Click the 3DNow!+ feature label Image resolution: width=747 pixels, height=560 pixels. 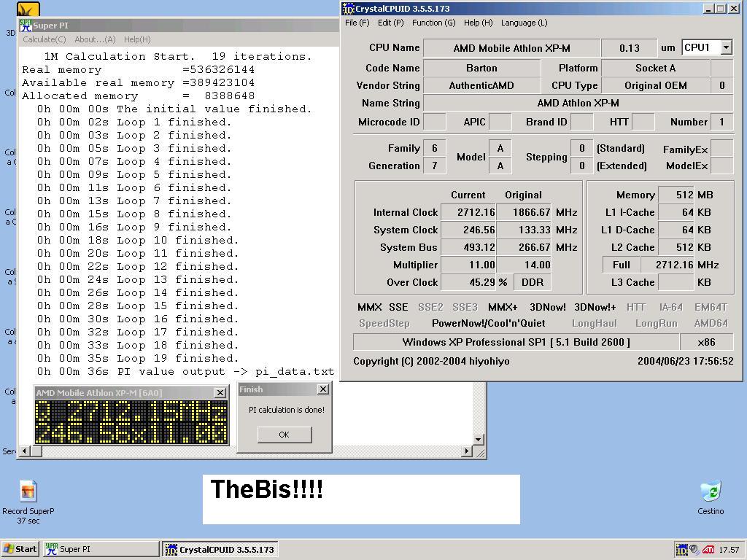pyautogui.click(x=595, y=307)
